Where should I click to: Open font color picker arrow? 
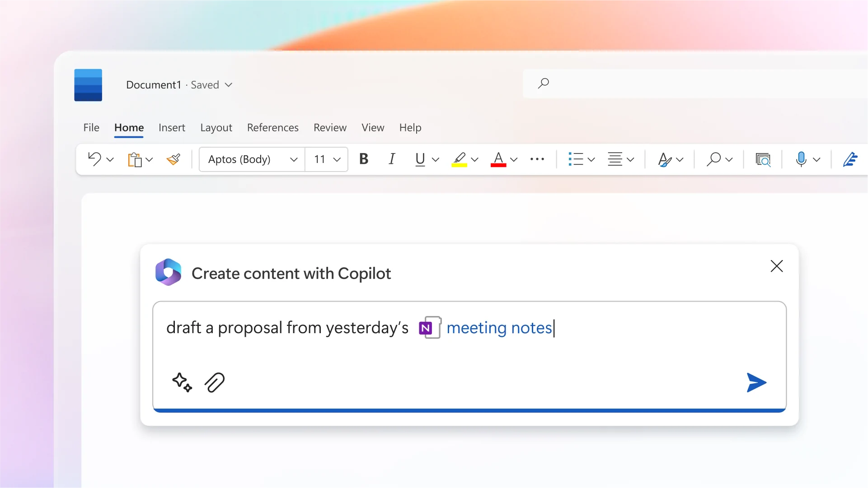[514, 159]
